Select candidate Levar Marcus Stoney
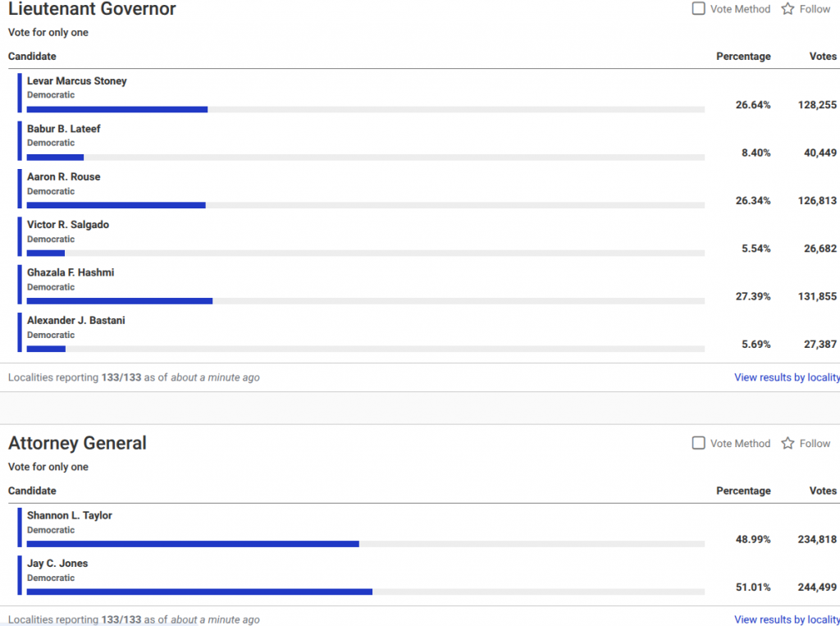Viewport: 840px width, 626px height. coord(77,81)
